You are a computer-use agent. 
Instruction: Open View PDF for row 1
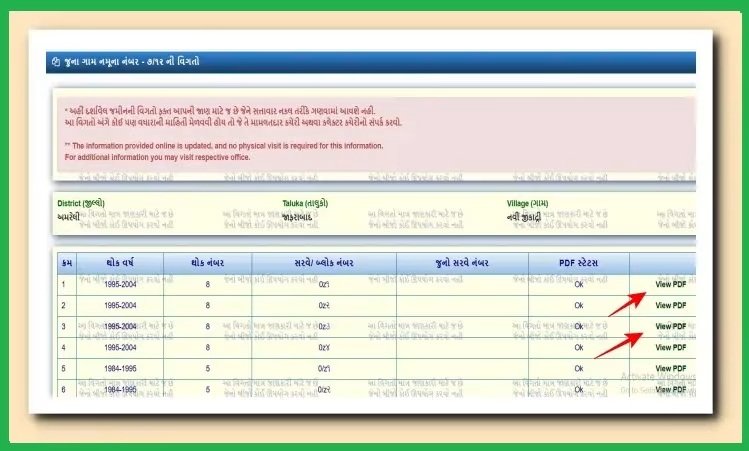[x=670, y=284]
